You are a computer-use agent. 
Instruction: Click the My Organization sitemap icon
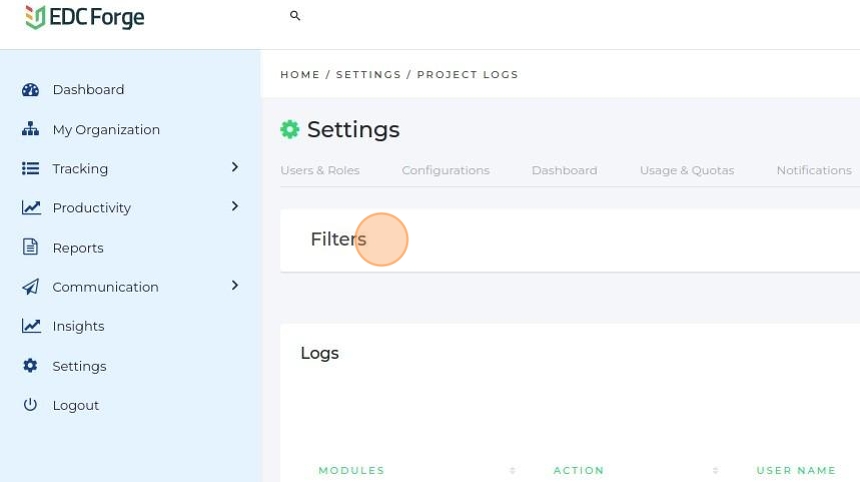point(31,129)
